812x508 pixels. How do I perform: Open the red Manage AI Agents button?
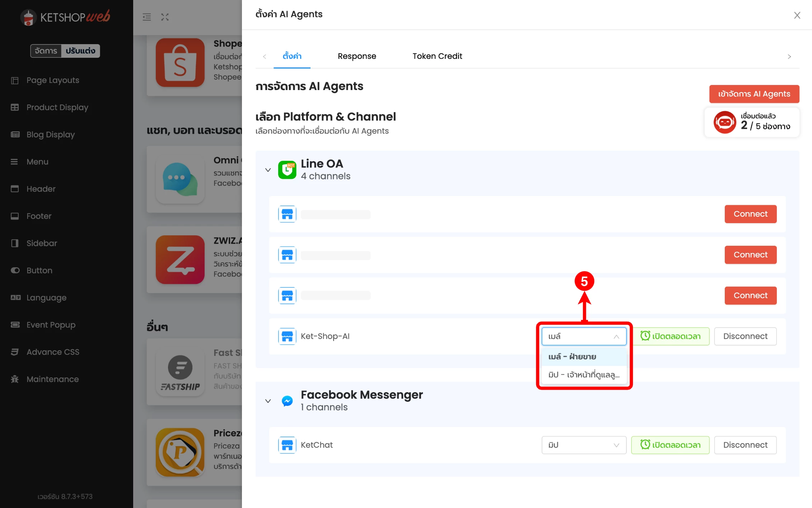coord(754,94)
